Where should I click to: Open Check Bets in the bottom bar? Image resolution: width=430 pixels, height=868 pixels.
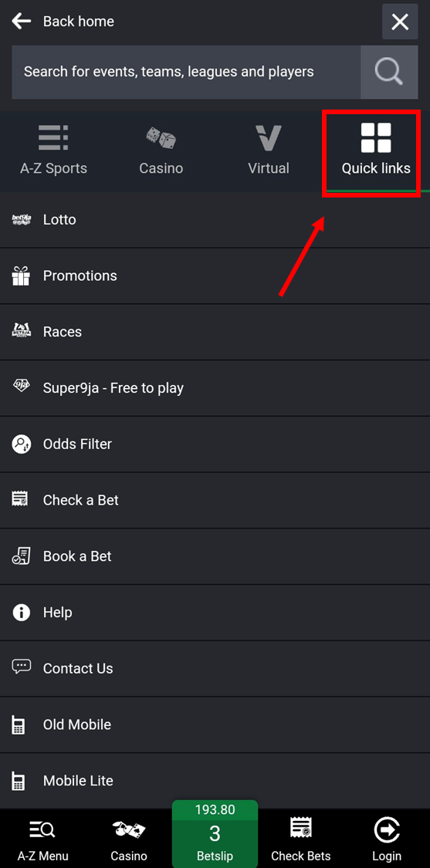301,839
